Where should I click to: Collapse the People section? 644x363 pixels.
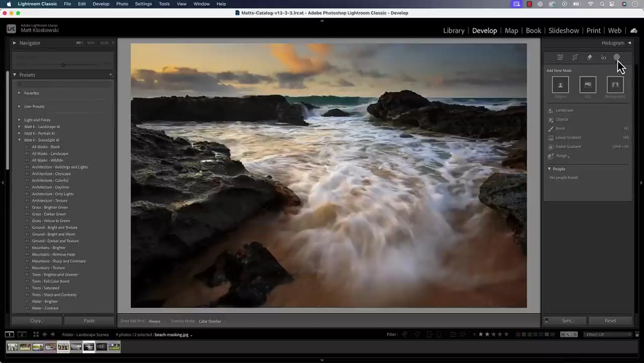(549, 169)
